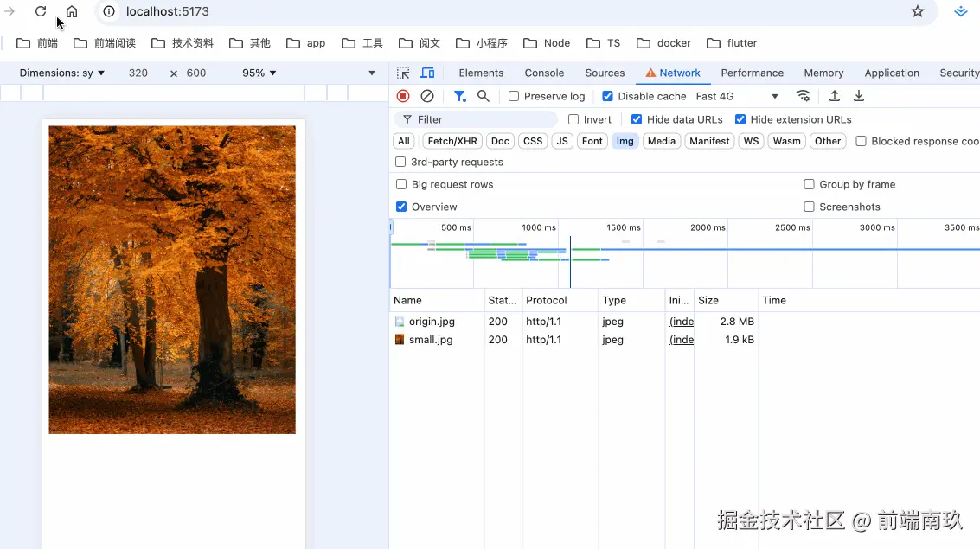Viewport: 980px width, 549px height.
Task: Toggle the device toolbar icon
Action: [427, 73]
